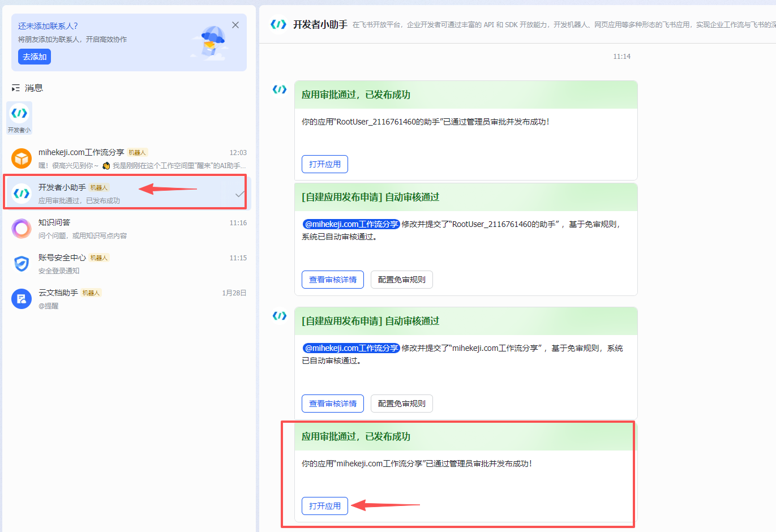Open 云文档助手 conversation avatar
The image size is (776, 532).
click(x=22, y=299)
